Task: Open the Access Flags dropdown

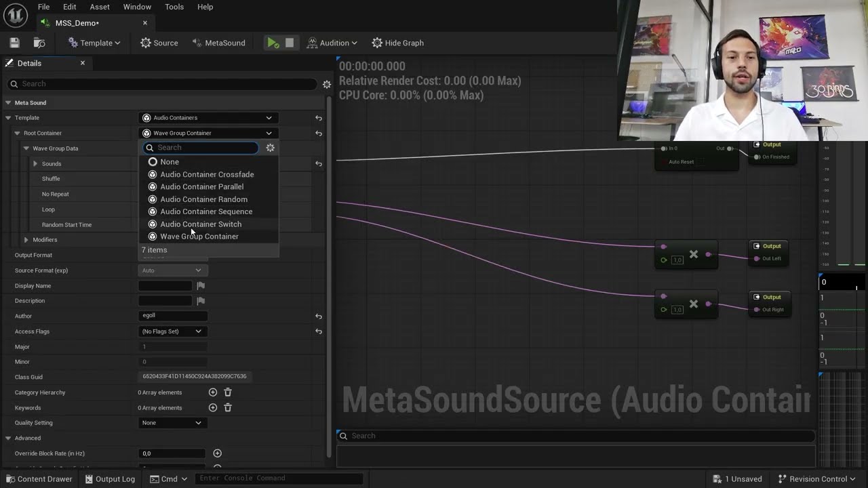Action: pyautogui.click(x=172, y=331)
